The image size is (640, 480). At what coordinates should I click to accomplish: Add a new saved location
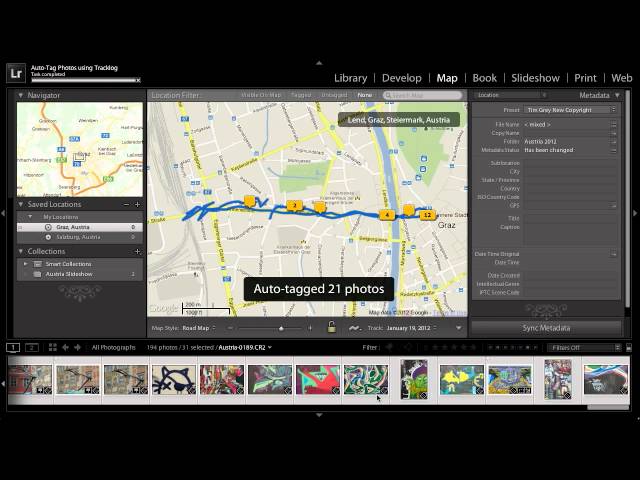pos(138,204)
